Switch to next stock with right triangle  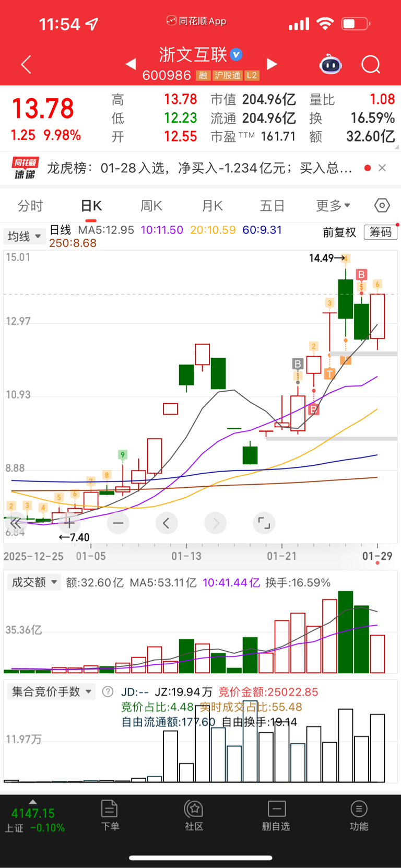point(272,64)
